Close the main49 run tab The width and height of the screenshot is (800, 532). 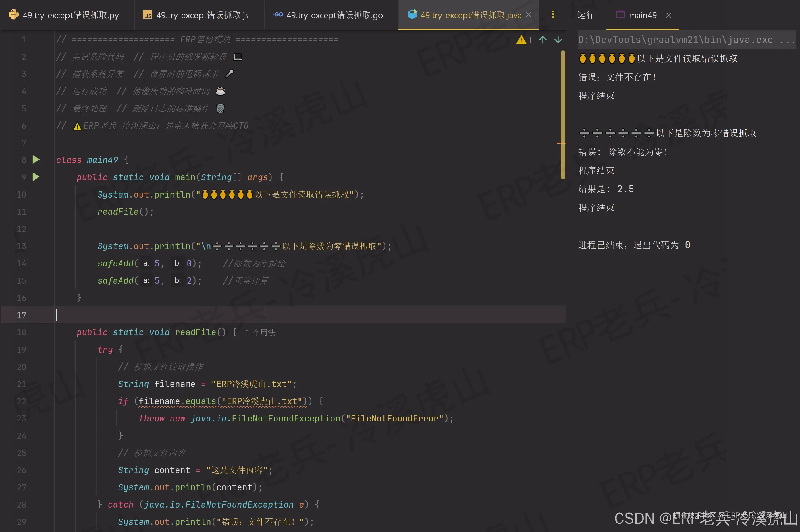click(669, 15)
